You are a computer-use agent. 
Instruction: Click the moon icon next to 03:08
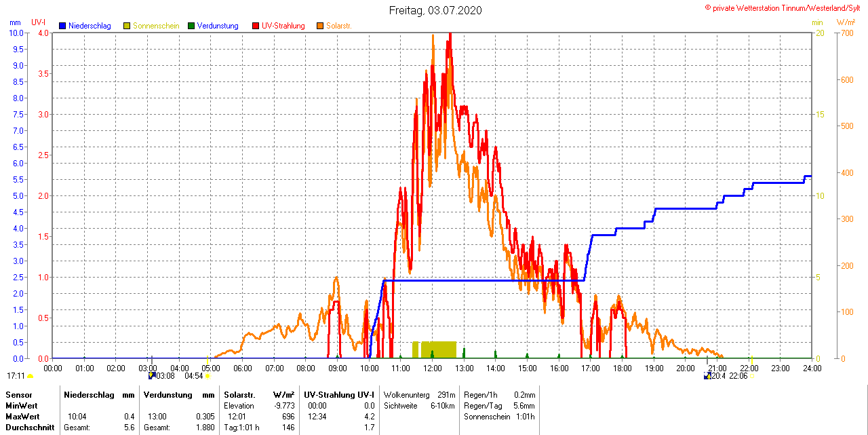click(152, 375)
